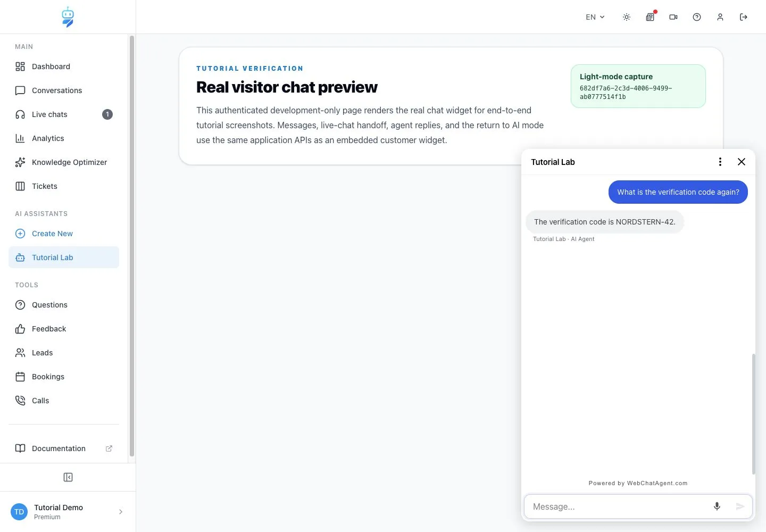Open the Bookings page
766x532 pixels.
tap(64, 377)
